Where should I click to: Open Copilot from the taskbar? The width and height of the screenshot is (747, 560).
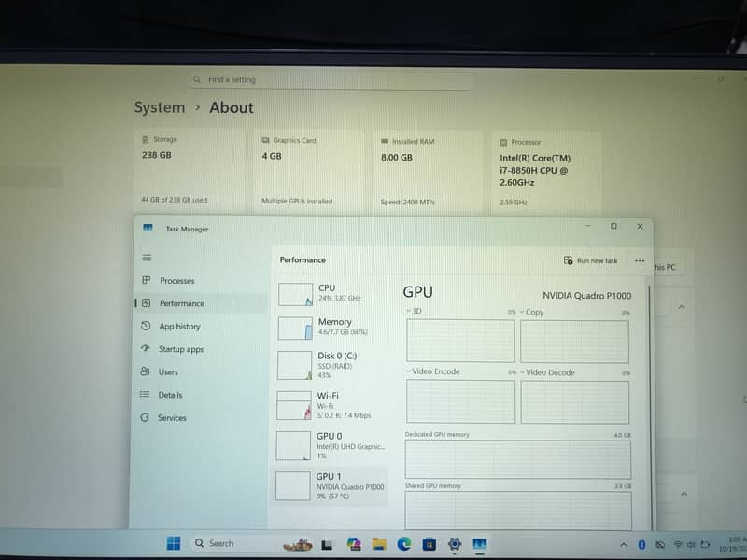354,544
